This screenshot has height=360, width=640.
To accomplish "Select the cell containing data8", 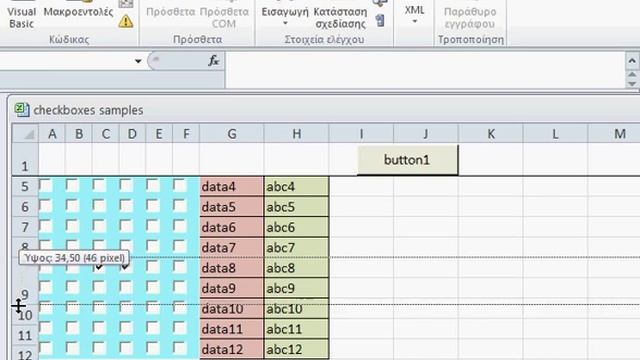I will 232,268.
